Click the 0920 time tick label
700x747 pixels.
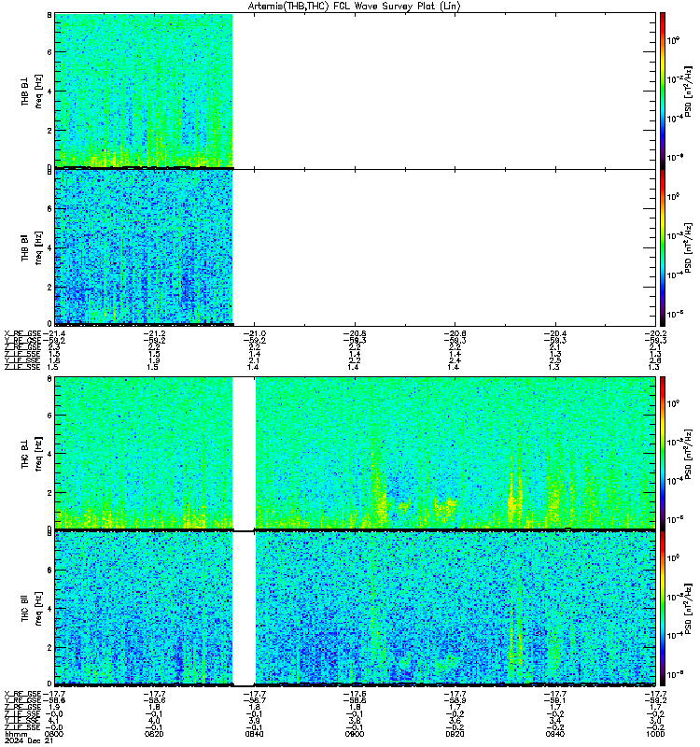coord(455,734)
